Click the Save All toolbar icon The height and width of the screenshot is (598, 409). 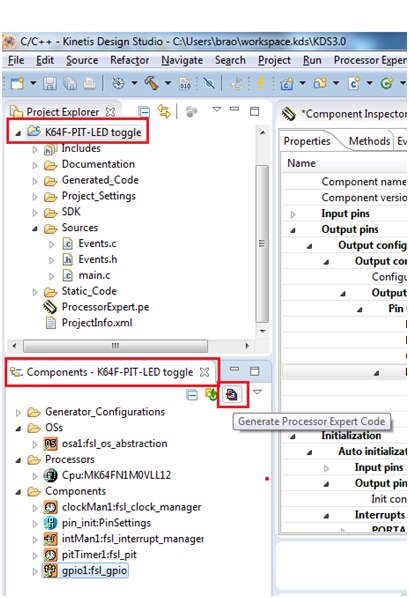click(x=70, y=83)
